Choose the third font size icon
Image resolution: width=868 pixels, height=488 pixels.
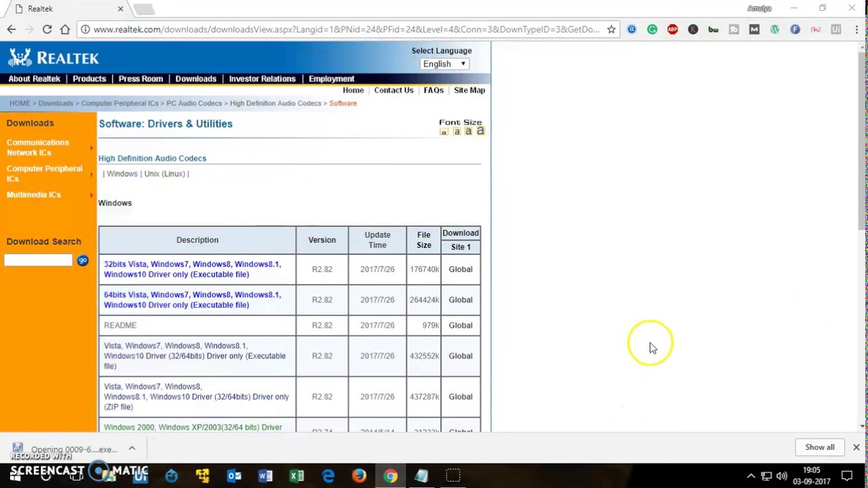coord(468,131)
